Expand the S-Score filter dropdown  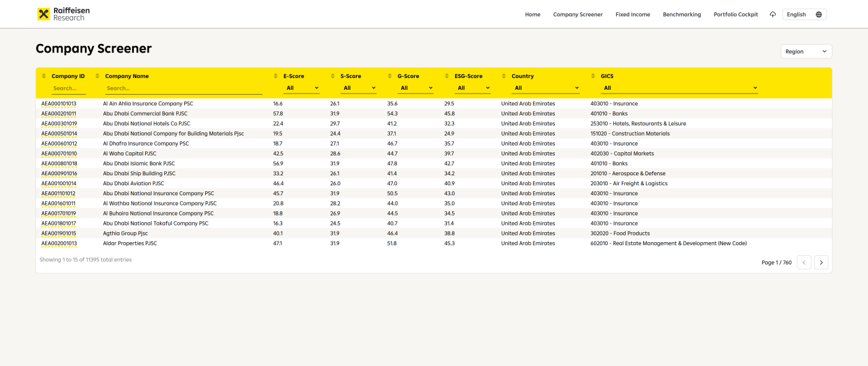[x=359, y=88]
